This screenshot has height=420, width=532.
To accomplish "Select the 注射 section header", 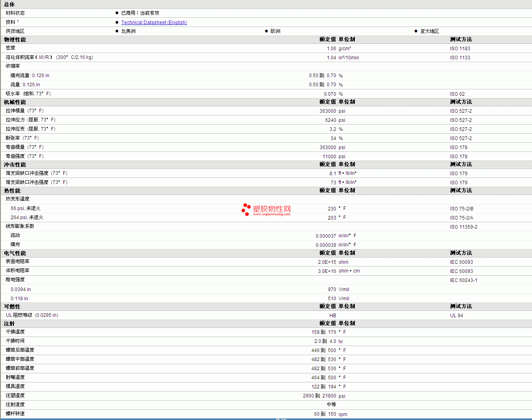I will [x=9, y=324].
